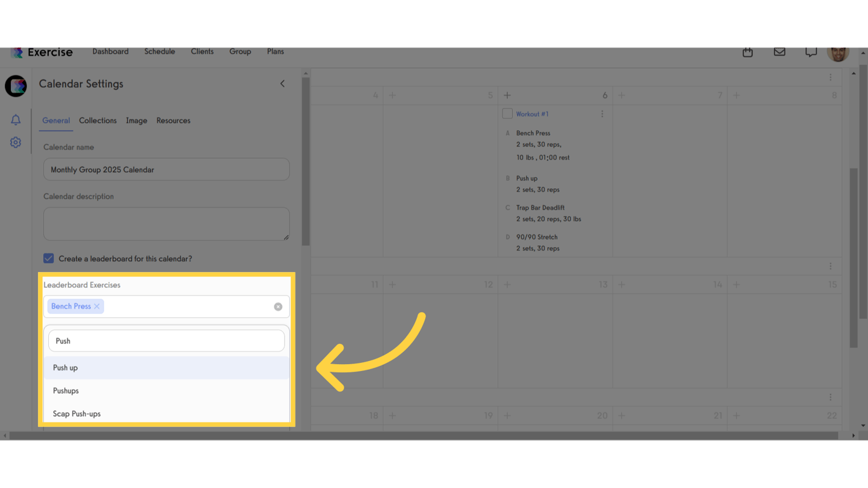Viewport: 868px width, 488px height.
Task: Select Scap Push-ups option
Action: (166, 414)
